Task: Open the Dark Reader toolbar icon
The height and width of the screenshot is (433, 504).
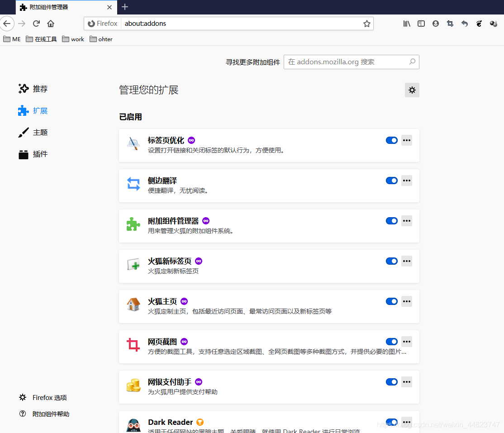Action: 494,24
